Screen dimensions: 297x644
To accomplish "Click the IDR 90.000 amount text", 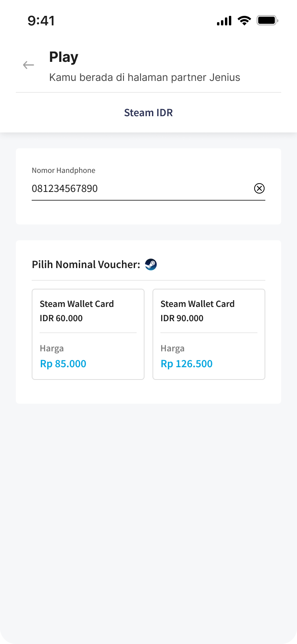I will tap(182, 318).
